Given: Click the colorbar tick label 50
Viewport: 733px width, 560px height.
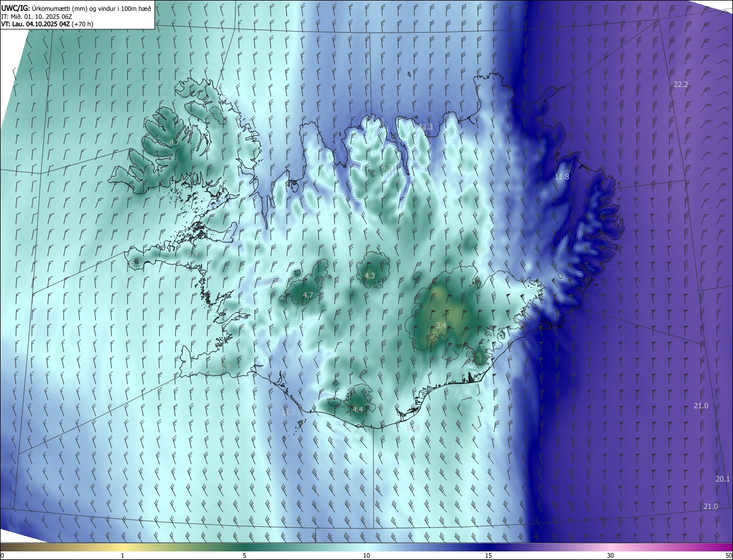Looking at the screenshot, I should 728,556.
